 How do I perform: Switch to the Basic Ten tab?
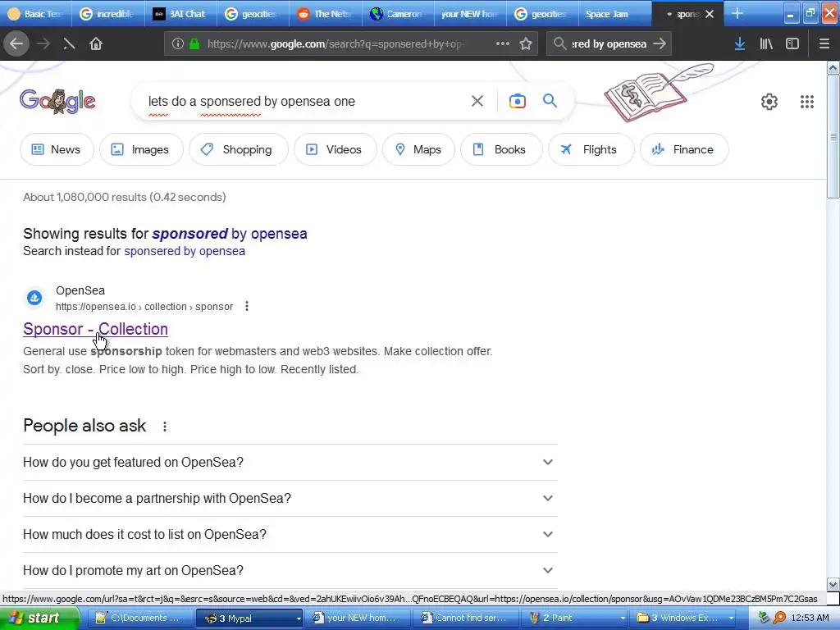click(35, 14)
